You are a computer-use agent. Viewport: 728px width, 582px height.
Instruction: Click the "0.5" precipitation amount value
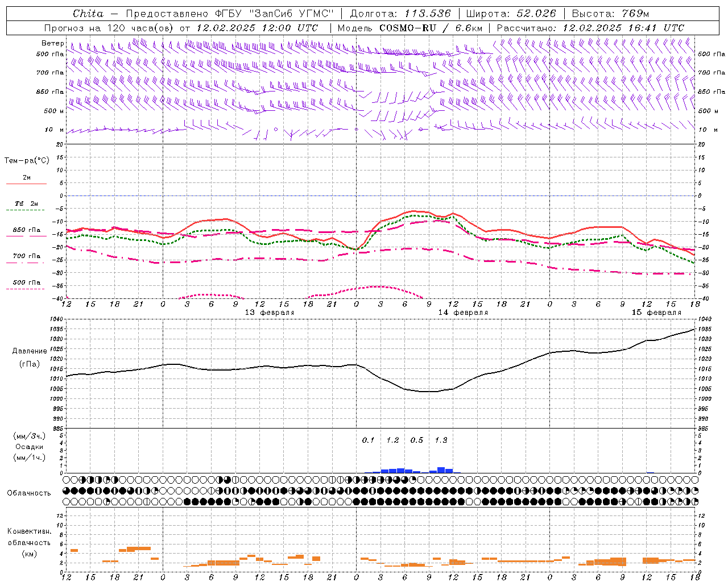pos(417,440)
